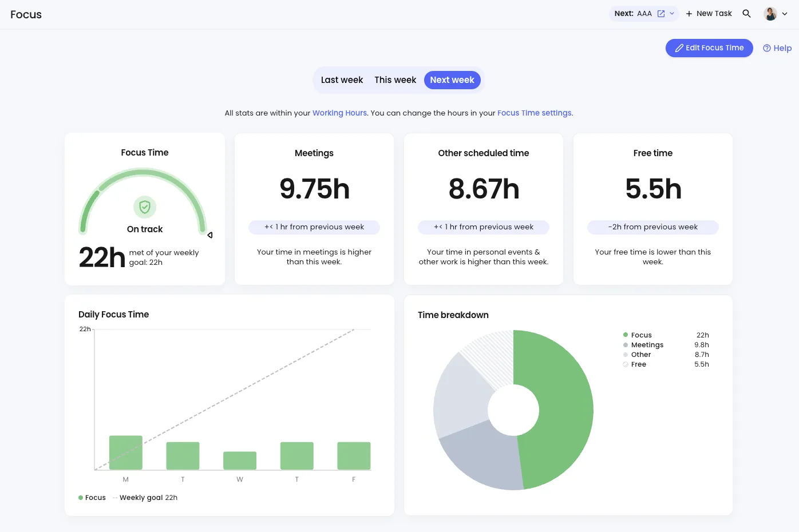Click the Focus legend dot in Time breakdown

(x=626, y=335)
